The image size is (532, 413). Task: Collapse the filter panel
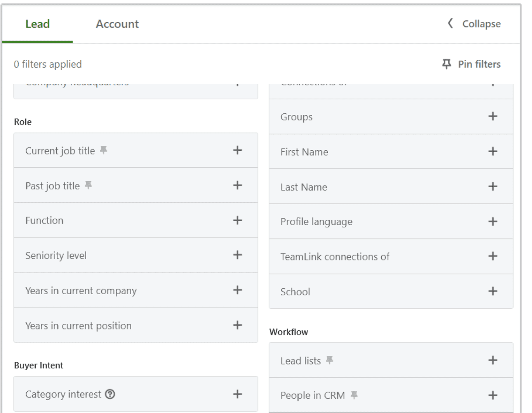(474, 24)
